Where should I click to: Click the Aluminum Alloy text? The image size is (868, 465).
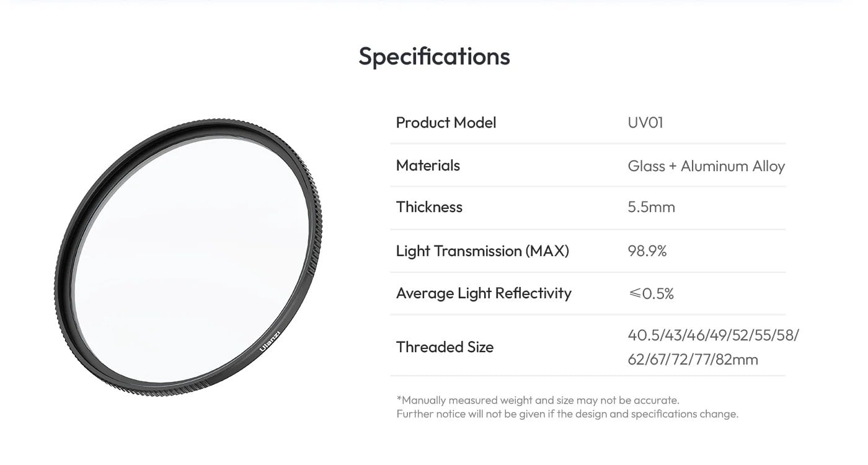733,166
